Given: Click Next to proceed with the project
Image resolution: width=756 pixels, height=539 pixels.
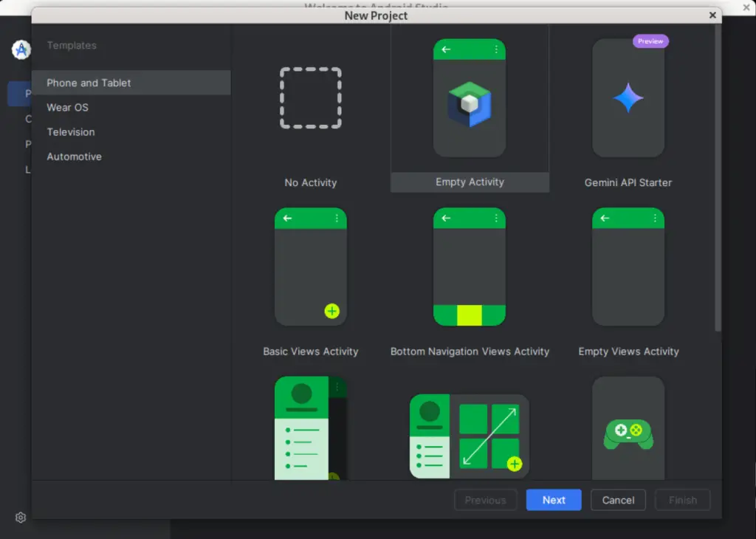Looking at the screenshot, I should 553,500.
